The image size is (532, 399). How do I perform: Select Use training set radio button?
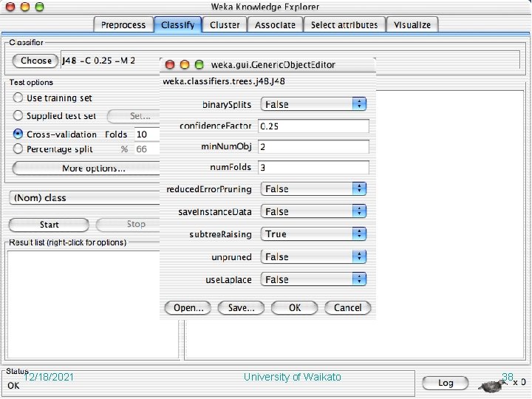18,98
